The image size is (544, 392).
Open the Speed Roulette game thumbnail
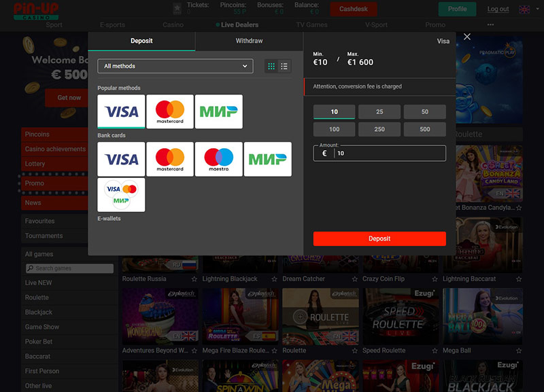401,317
